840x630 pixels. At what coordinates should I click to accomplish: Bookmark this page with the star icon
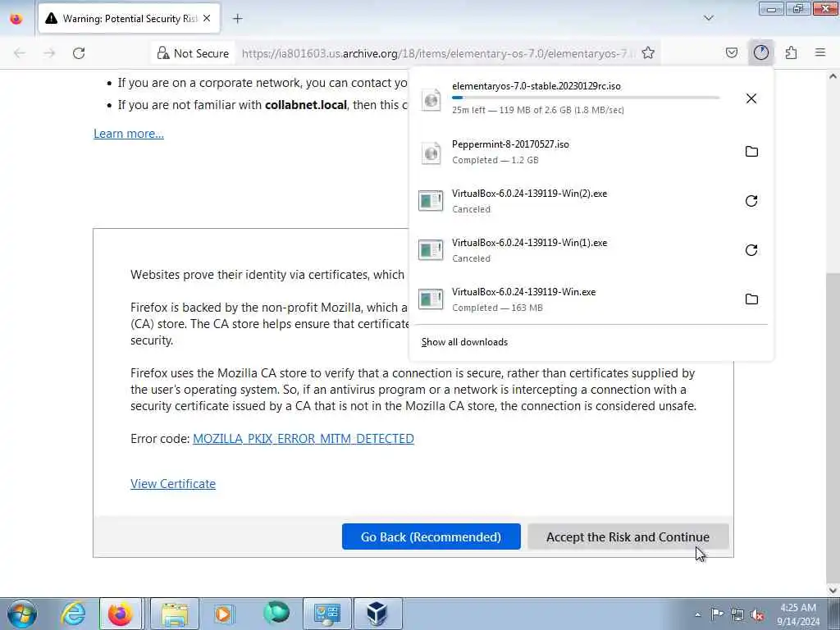click(648, 52)
